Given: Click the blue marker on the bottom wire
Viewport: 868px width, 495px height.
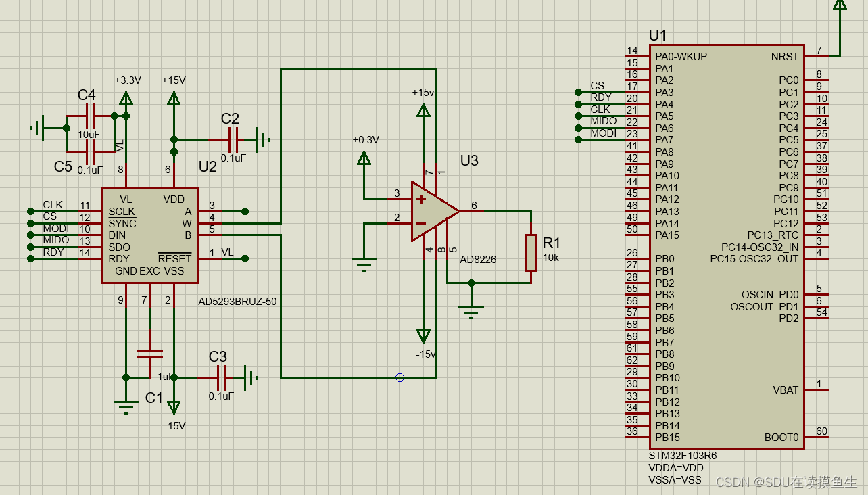Looking at the screenshot, I should click(x=400, y=378).
